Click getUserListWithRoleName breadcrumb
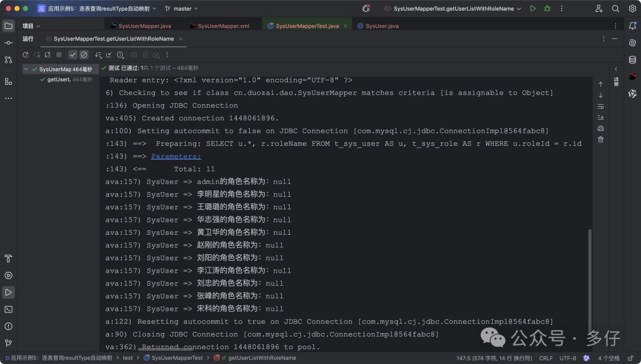 262,358
